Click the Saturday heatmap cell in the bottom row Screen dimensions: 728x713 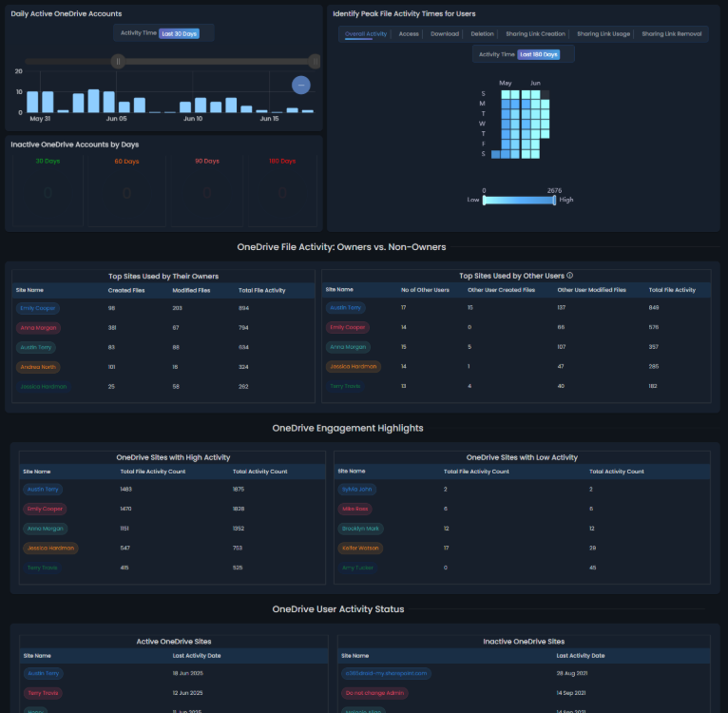pyautogui.click(x=497, y=153)
